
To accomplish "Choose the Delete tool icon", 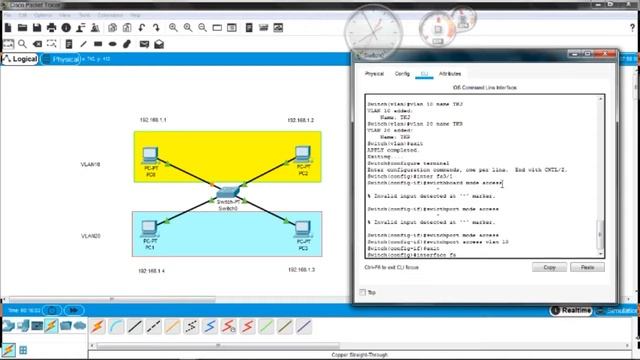I will (x=37, y=44).
